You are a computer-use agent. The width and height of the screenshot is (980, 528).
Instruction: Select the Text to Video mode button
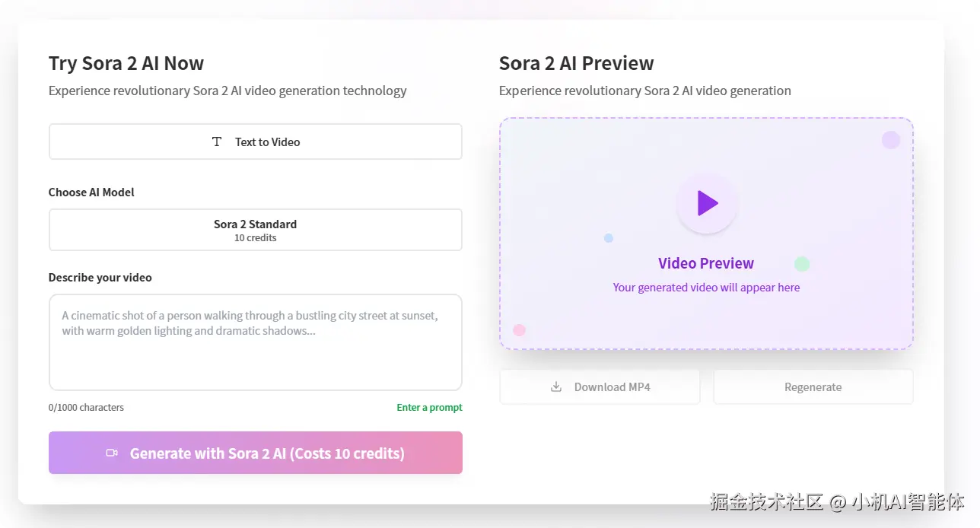point(255,142)
